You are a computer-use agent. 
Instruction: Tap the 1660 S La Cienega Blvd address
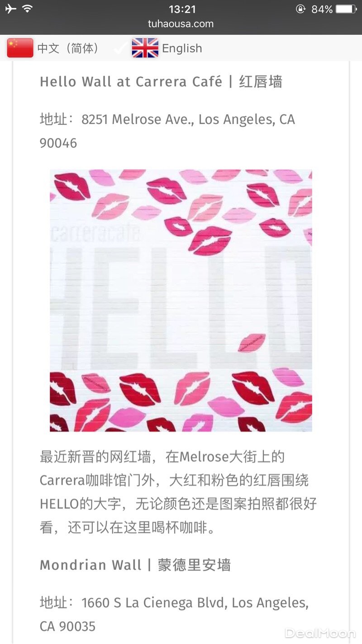[x=174, y=615]
